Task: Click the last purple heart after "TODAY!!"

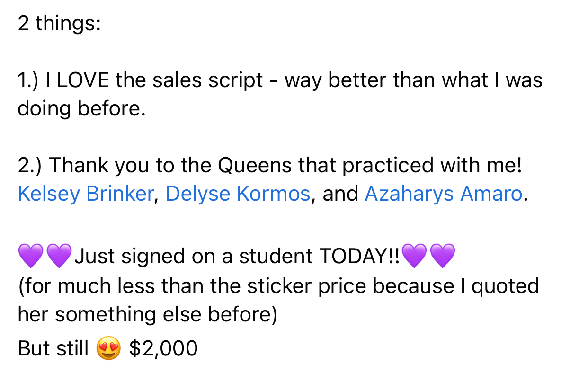Action: (x=442, y=256)
